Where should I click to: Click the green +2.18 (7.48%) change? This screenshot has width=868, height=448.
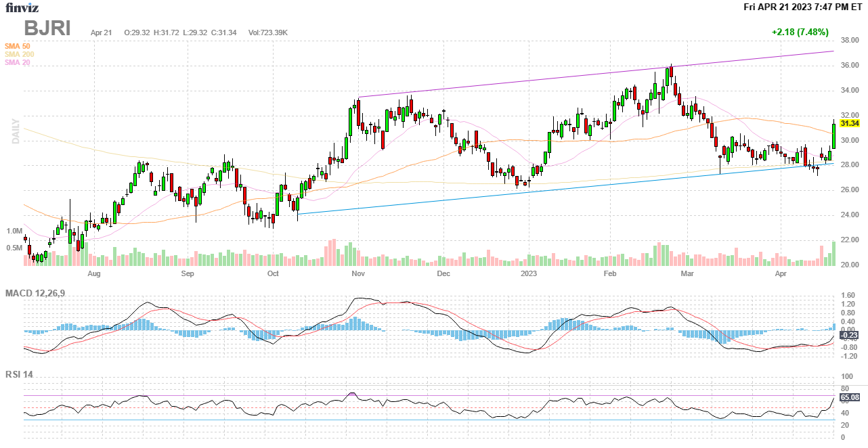pyautogui.click(x=800, y=32)
